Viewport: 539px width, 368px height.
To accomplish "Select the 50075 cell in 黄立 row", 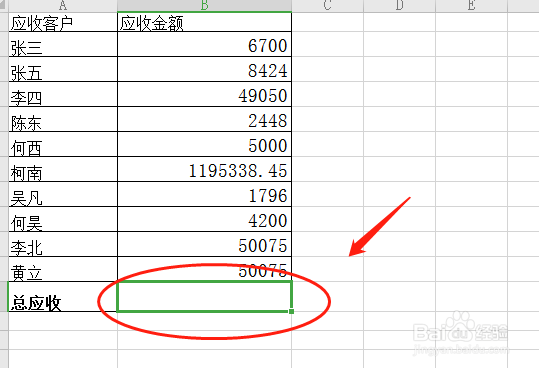I will [205, 269].
